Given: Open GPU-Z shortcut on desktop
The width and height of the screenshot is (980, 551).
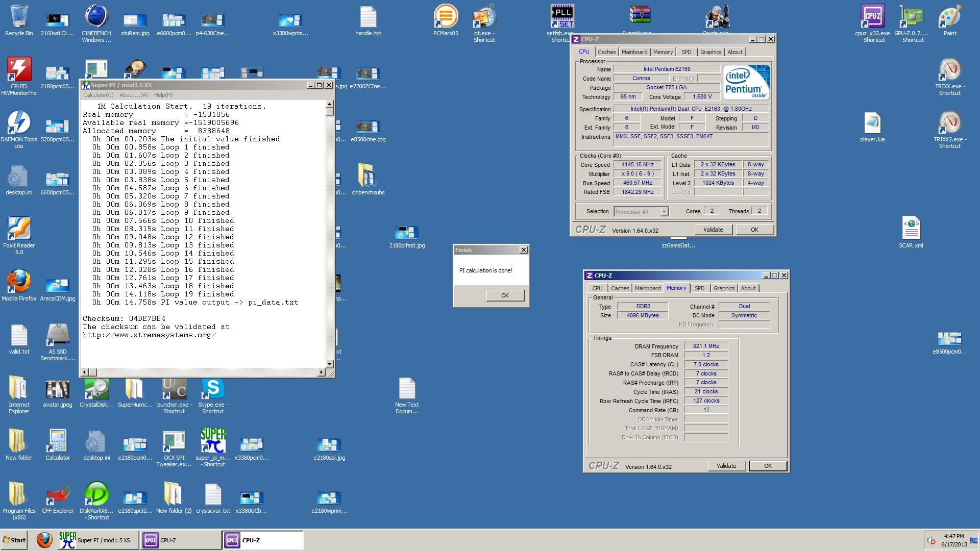Looking at the screenshot, I should tap(911, 23).
